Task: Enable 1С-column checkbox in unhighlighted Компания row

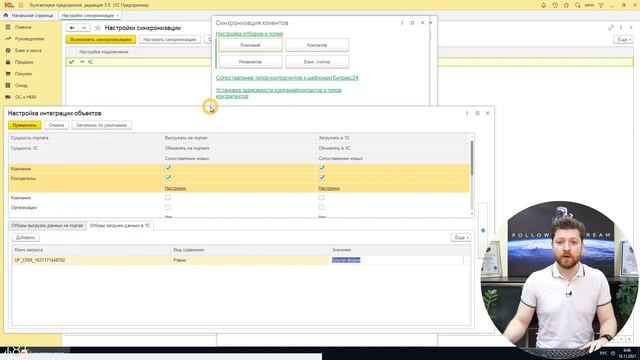Action: click(322, 198)
